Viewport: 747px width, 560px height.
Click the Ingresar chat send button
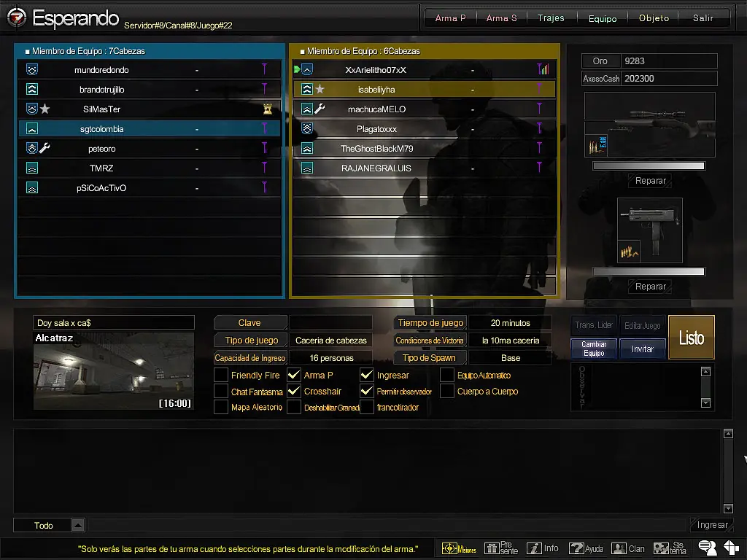(x=712, y=525)
